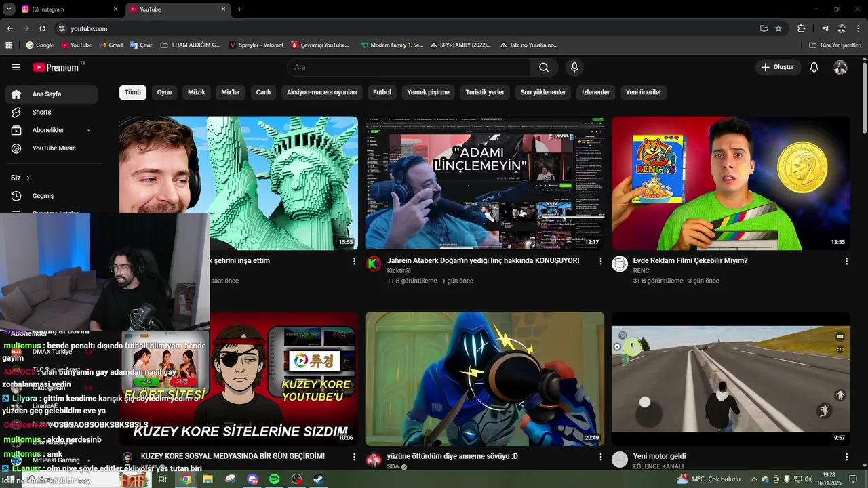Open YouTube notifications bell
This screenshot has width=868, height=488.
coord(814,67)
